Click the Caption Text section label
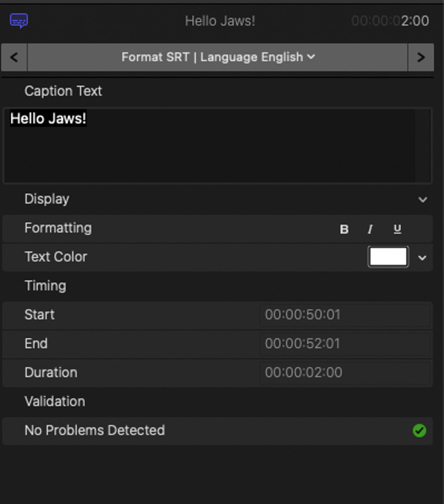 63,91
